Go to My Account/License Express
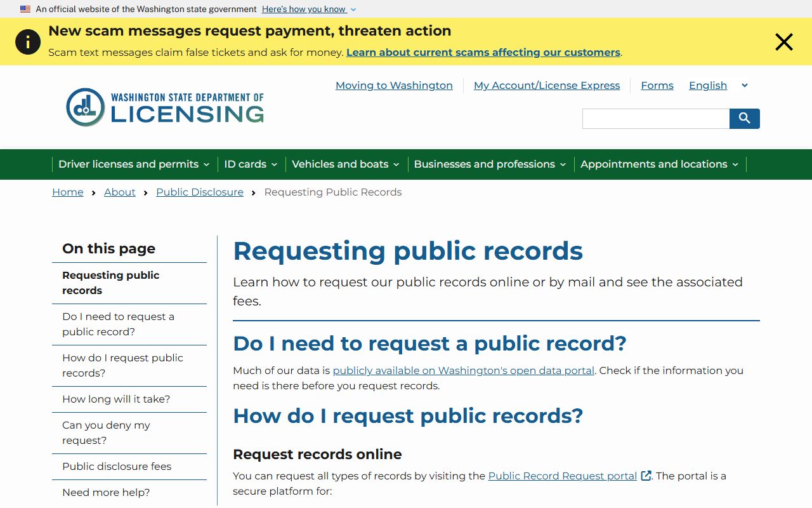Viewport: 812px width, 508px height. pyautogui.click(x=547, y=86)
